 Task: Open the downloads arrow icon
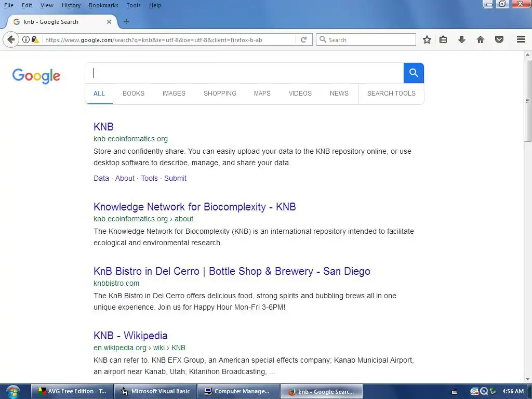click(x=462, y=39)
